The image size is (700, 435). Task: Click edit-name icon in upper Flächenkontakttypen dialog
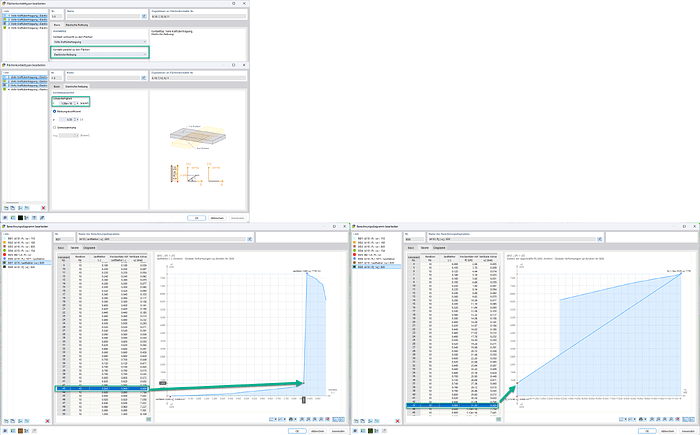[144, 16]
